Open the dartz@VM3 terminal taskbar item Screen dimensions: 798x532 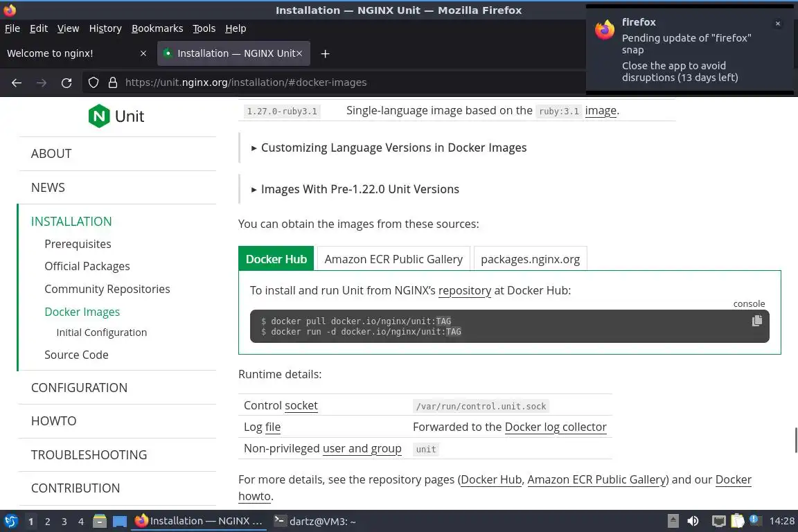point(315,521)
